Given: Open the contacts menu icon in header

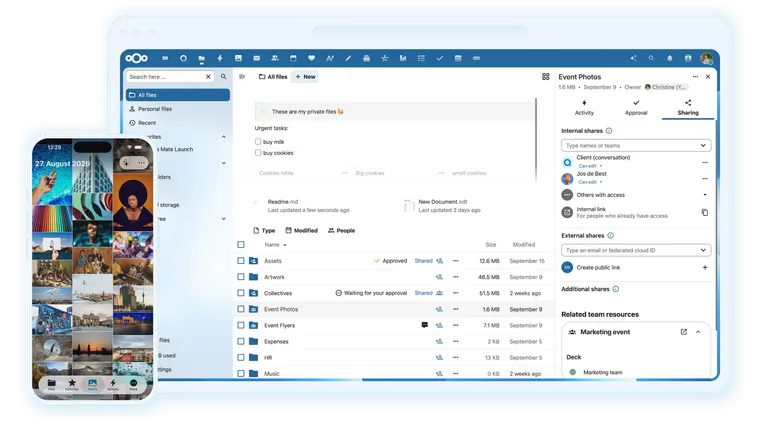Looking at the screenshot, I should pos(688,58).
